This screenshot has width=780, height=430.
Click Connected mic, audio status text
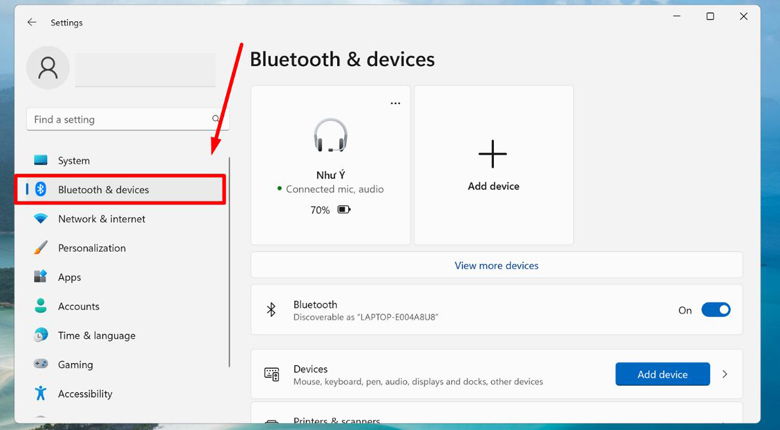pyautogui.click(x=334, y=189)
